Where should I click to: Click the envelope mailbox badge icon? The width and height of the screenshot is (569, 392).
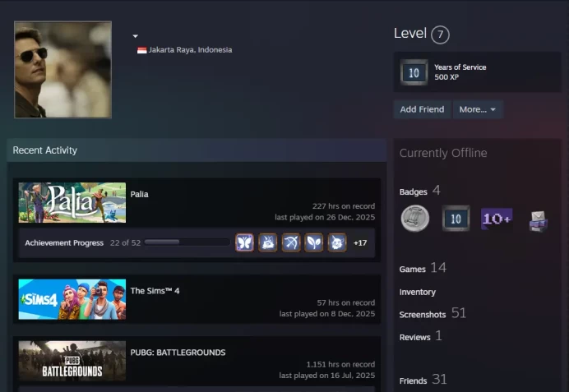click(x=538, y=221)
